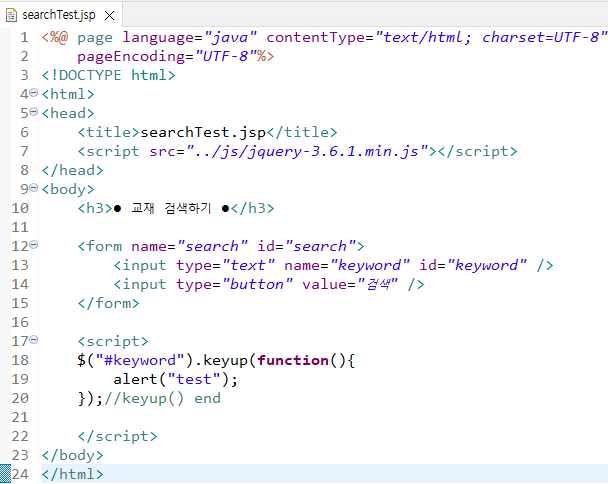
Task: Click the //keyup() end comment
Action: click(162, 398)
